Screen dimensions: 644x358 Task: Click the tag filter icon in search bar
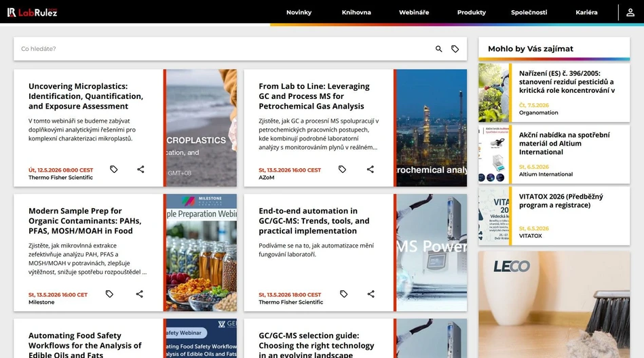455,49
